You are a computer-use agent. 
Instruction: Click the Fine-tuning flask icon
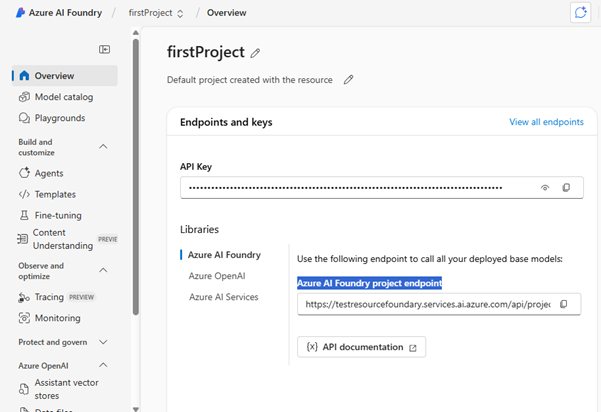click(x=24, y=215)
